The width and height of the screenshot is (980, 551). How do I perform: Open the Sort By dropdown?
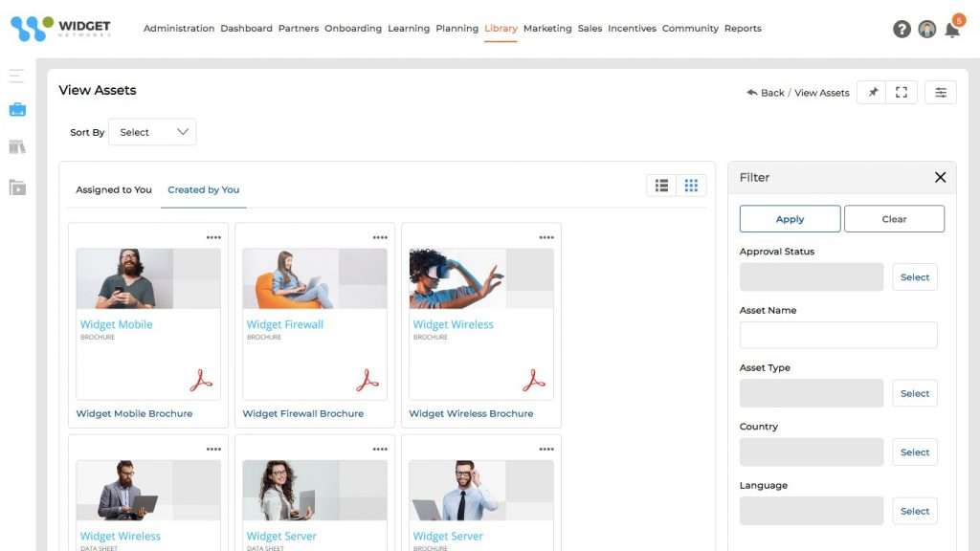click(x=151, y=132)
